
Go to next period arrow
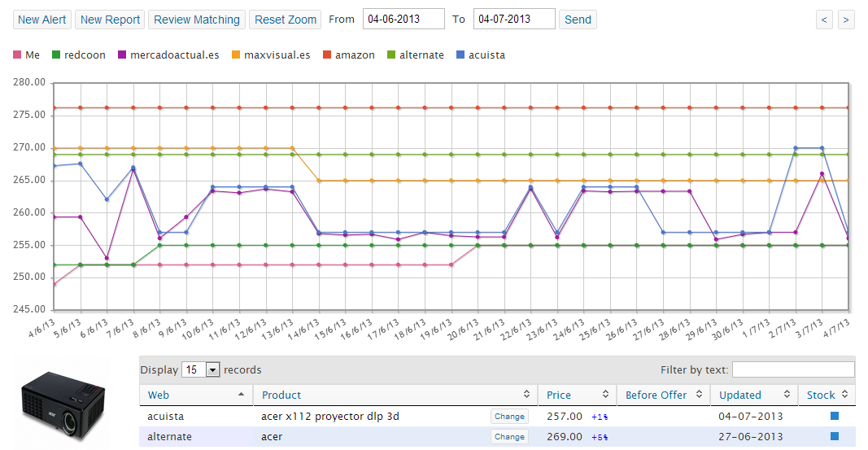pyautogui.click(x=846, y=20)
